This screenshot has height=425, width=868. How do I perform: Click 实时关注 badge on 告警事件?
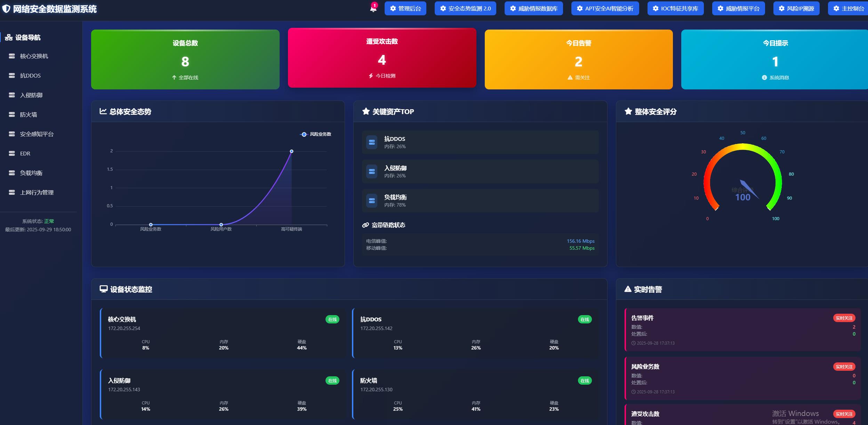coord(844,318)
